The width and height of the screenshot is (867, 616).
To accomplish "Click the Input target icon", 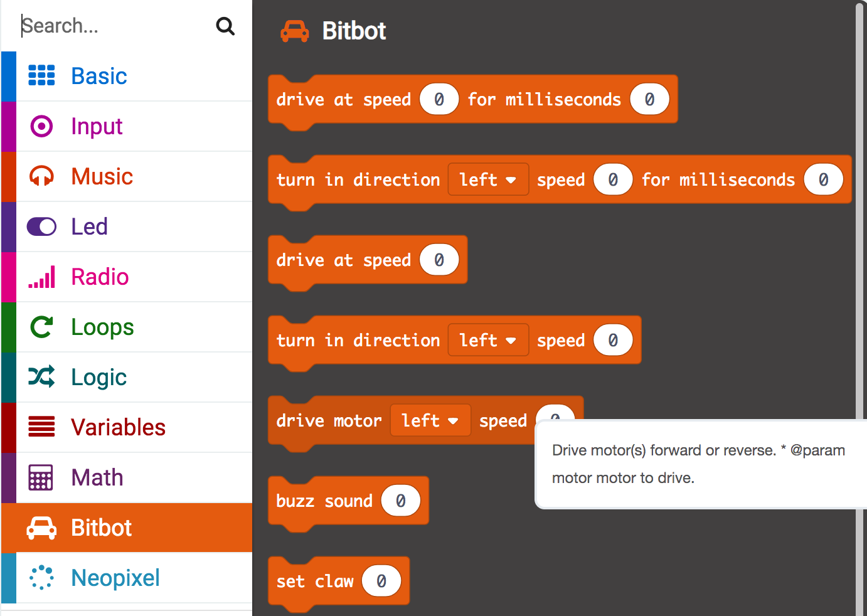I will (x=41, y=125).
